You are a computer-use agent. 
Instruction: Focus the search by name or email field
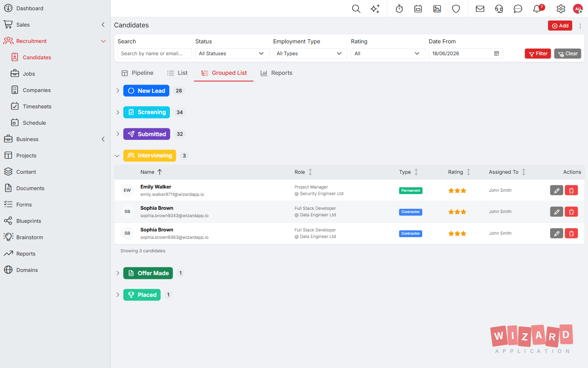pos(154,54)
